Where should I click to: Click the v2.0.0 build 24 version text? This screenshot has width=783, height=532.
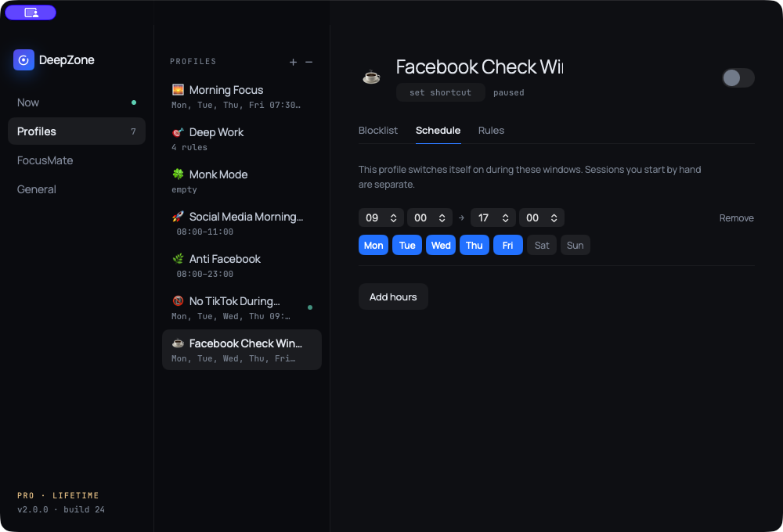click(x=61, y=509)
